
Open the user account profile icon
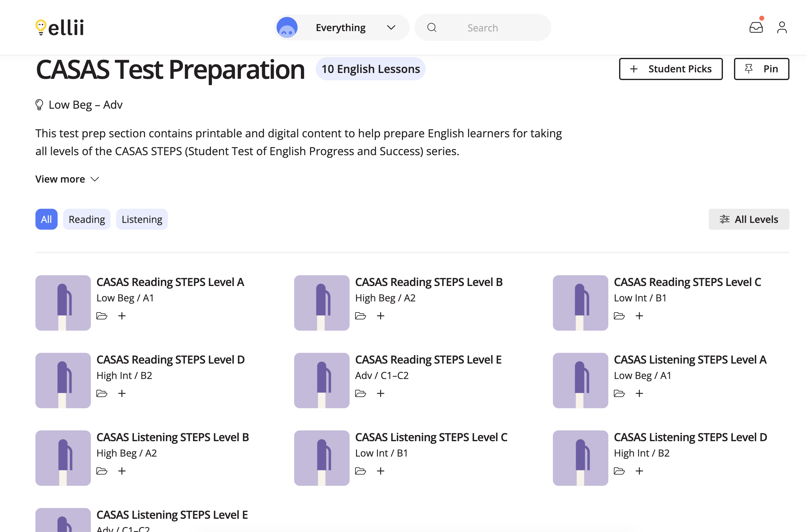(x=782, y=27)
